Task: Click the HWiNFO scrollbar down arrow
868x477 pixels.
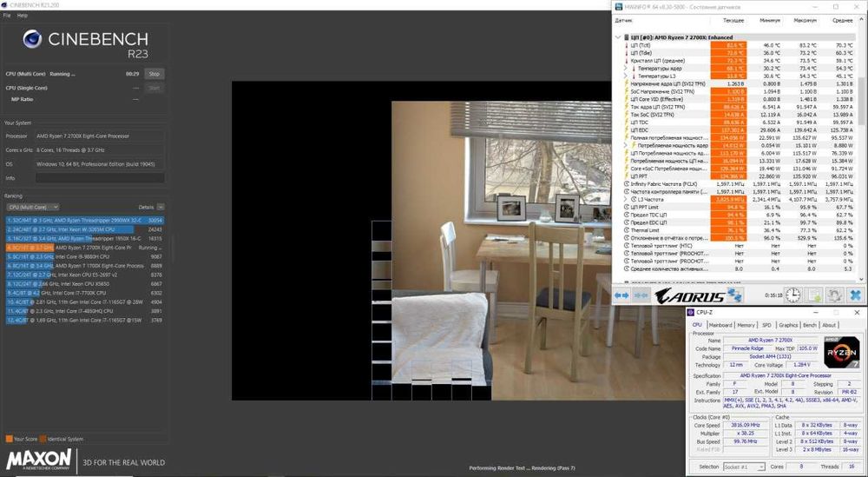Action: click(863, 279)
